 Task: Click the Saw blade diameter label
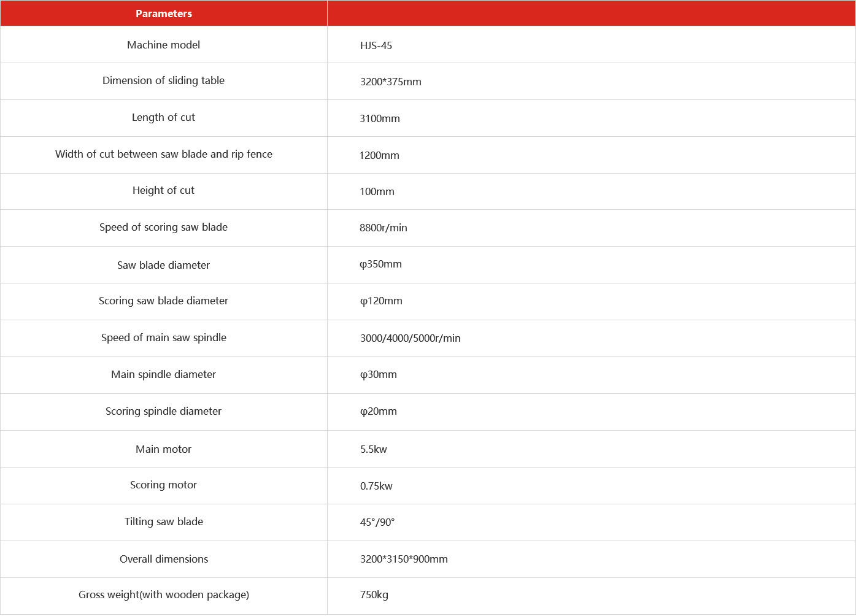click(163, 265)
